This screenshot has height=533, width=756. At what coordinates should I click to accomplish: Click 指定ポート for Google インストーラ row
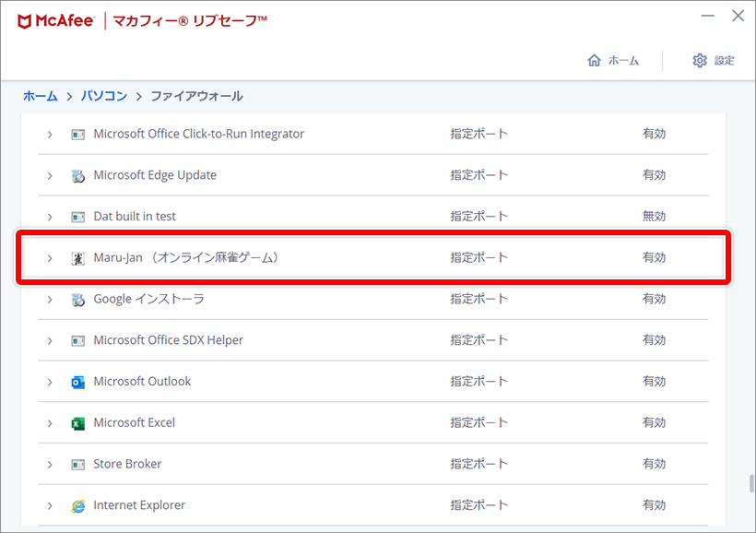pyautogui.click(x=478, y=299)
